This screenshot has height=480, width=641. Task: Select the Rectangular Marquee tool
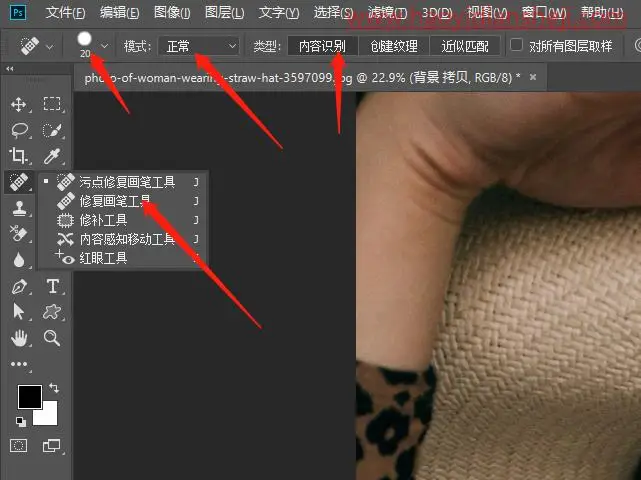[52, 104]
